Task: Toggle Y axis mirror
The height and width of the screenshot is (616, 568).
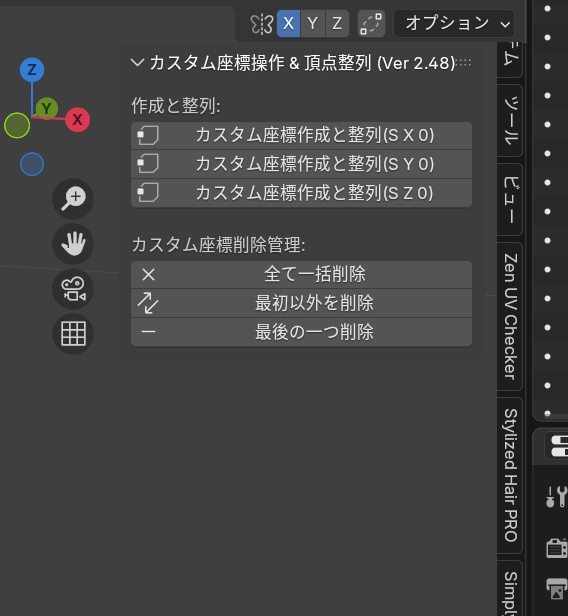Action: click(x=313, y=24)
